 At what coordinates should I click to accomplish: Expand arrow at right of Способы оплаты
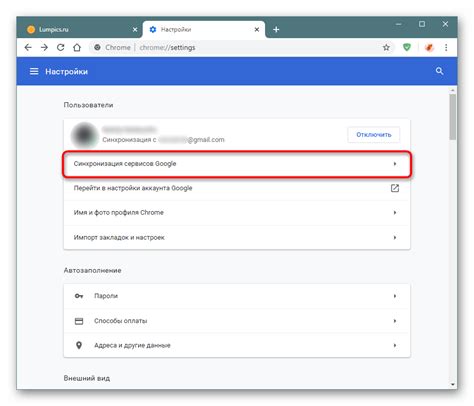tap(395, 321)
